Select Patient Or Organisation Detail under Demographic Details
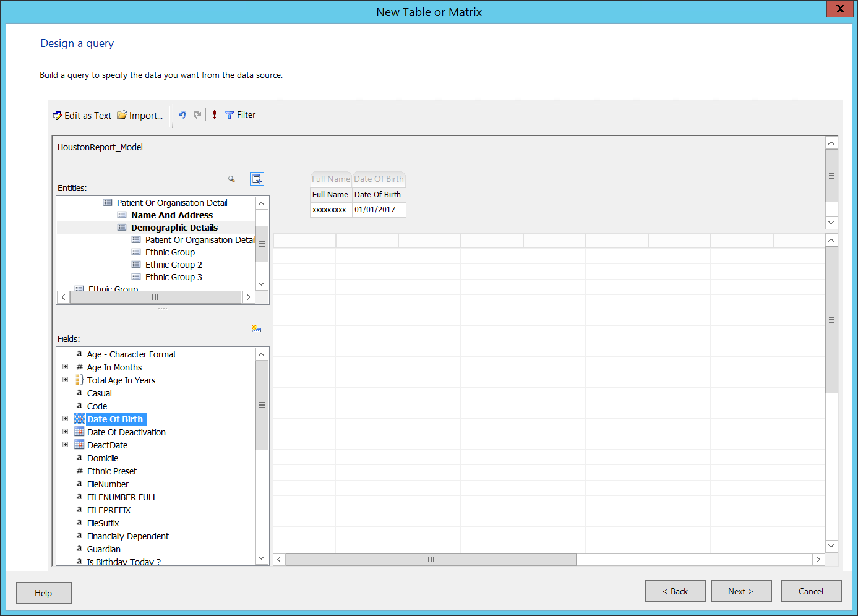The image size is (858, 616). click(200, 240)
